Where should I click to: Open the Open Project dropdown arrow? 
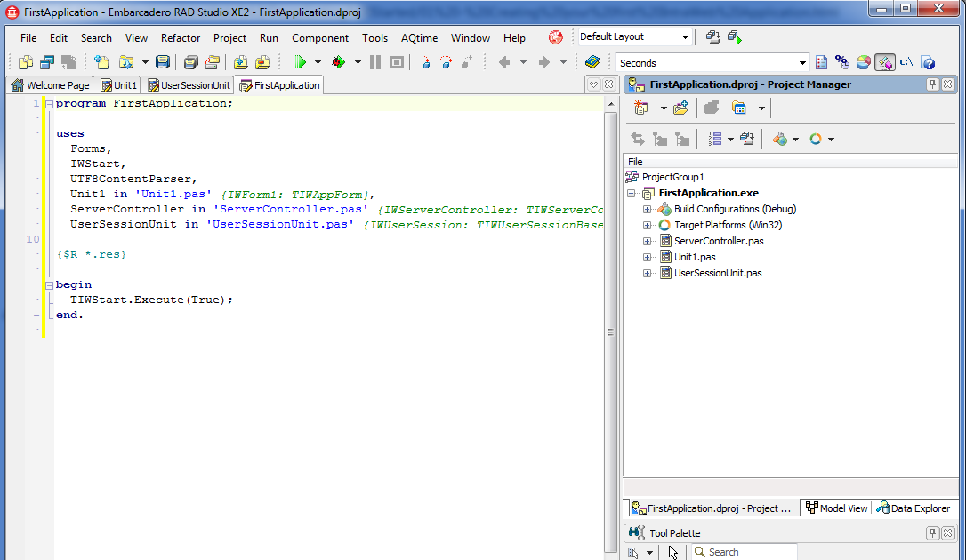tap(145, 62)
